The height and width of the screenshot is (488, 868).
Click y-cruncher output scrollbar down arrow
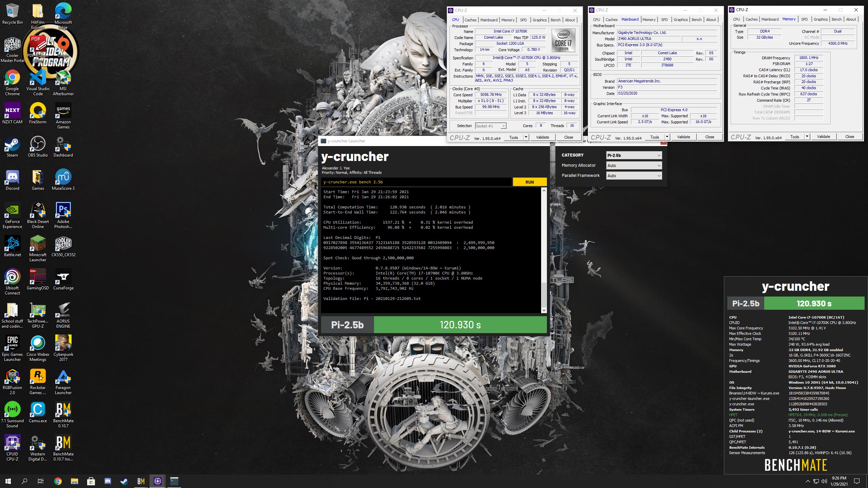click(x=544, y=310)
